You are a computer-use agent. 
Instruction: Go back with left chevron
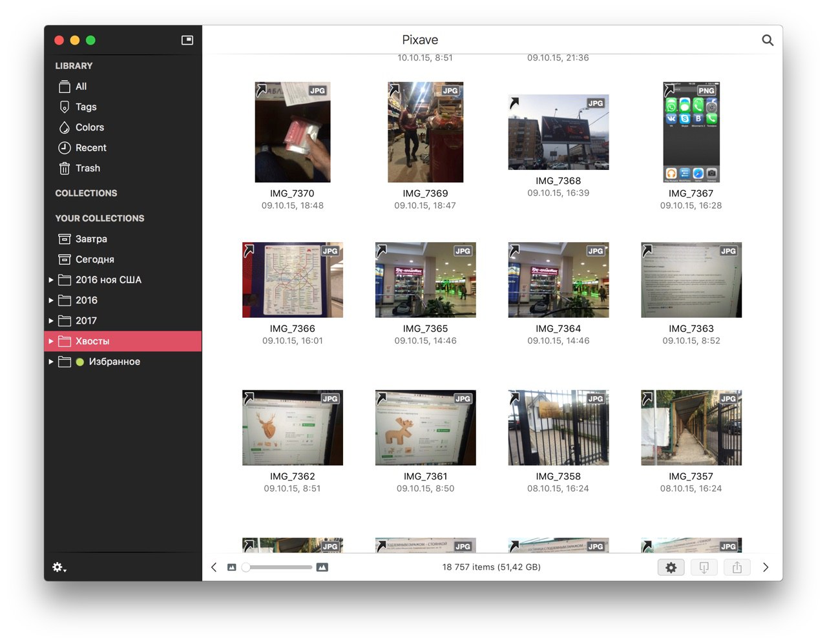214,567
